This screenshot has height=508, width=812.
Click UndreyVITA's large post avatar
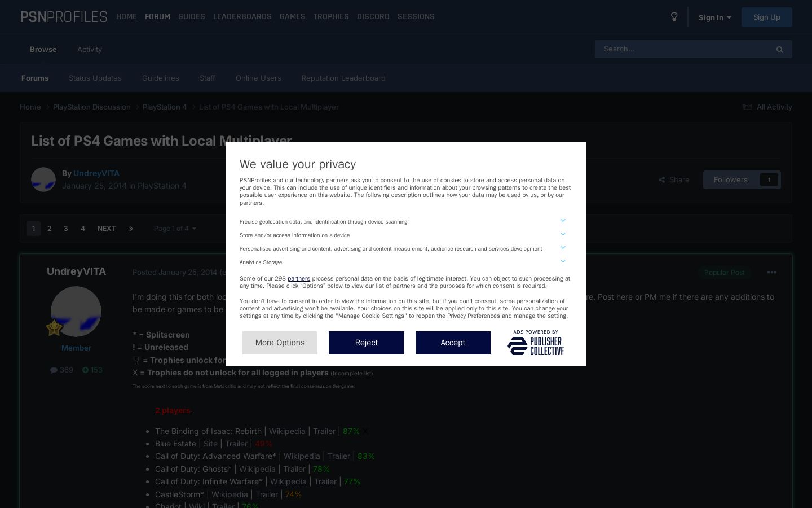click(76, 312)
